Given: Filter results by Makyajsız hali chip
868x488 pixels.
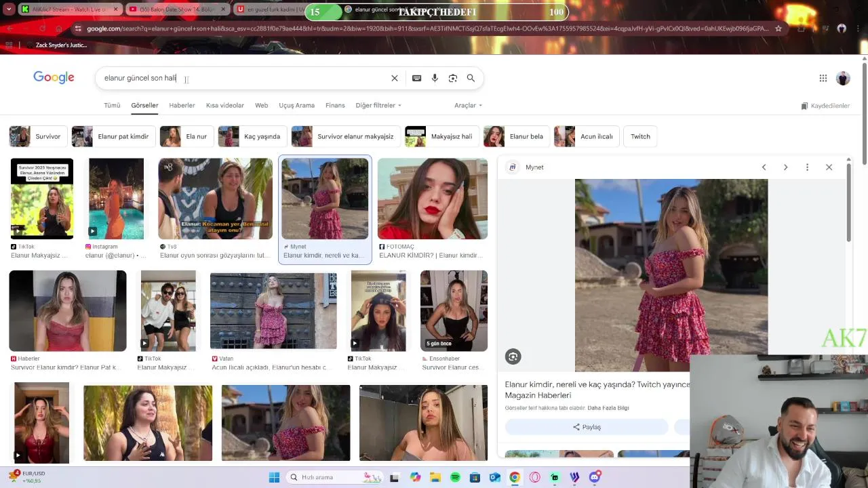Looking at the screenshot, I should (x=441, y=136).
